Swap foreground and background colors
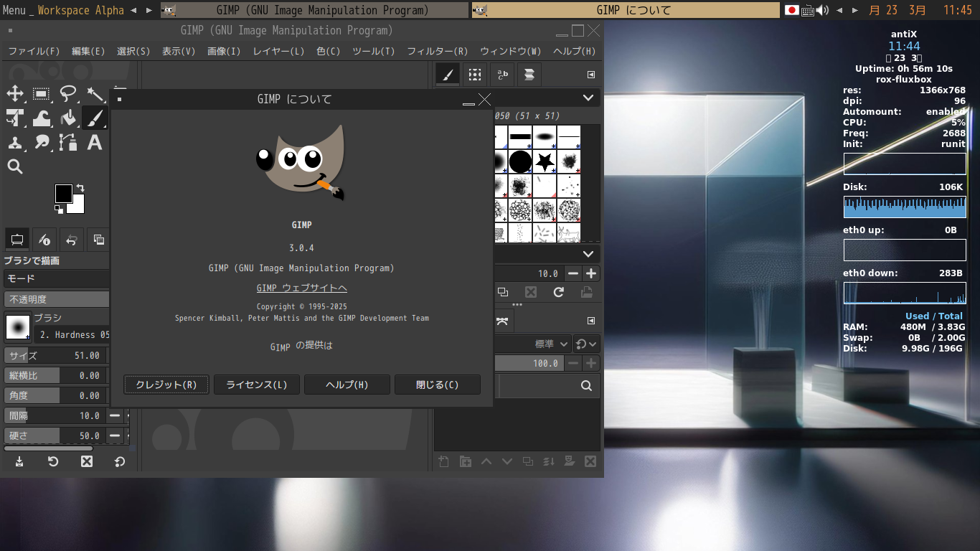The width and height of the screenshot is (980, 551). click(x=80, y=188)
